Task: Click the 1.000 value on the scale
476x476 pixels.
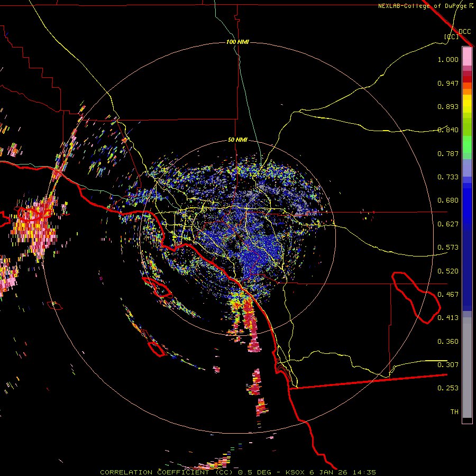Action: [x=448, y=59]
